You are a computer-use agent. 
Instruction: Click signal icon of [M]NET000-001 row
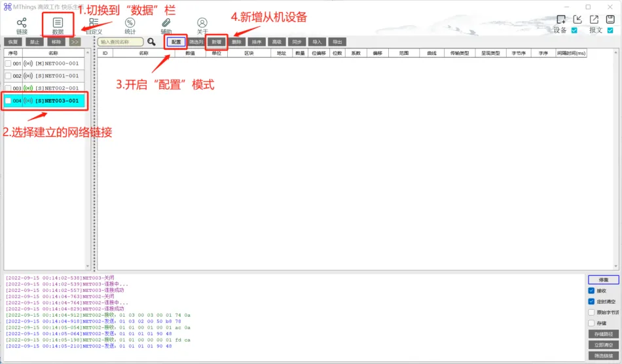coord(28,64)
